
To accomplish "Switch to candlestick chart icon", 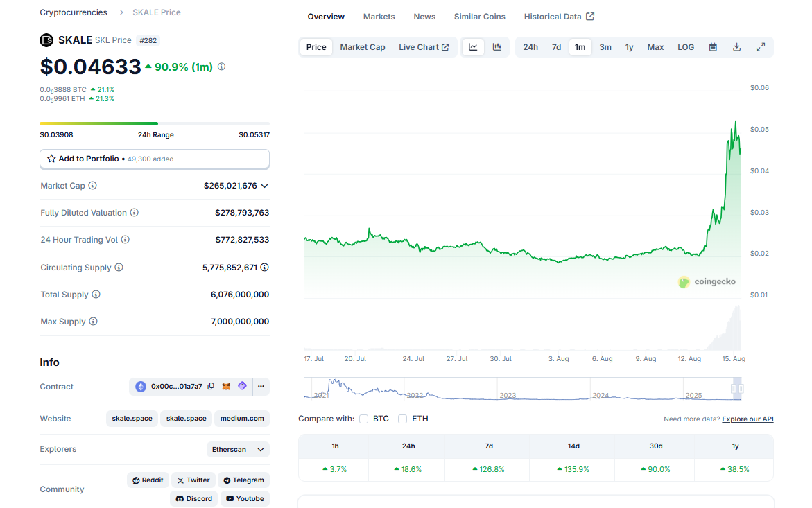I will (497, 47).
